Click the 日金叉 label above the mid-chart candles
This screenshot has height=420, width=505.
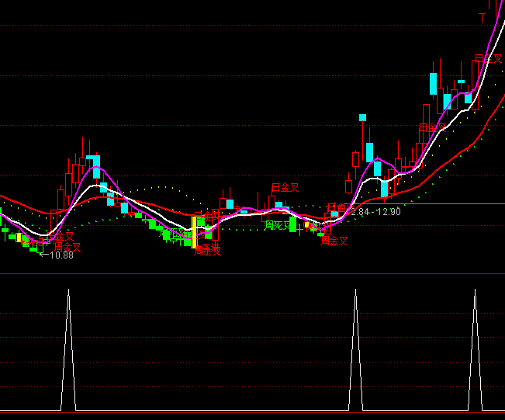[x=284, y=188]
